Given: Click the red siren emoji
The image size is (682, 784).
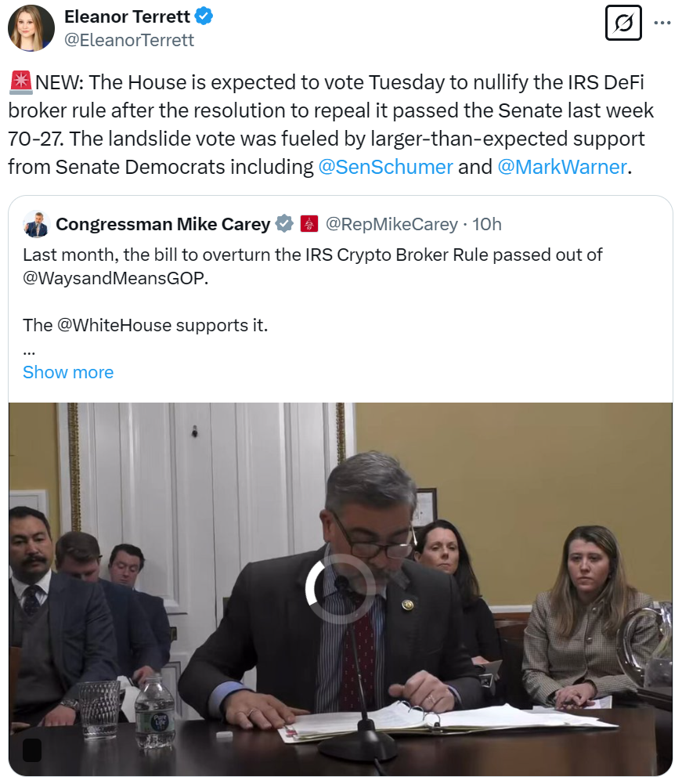Looking at the screenshot, I should (x=21, y=82).
